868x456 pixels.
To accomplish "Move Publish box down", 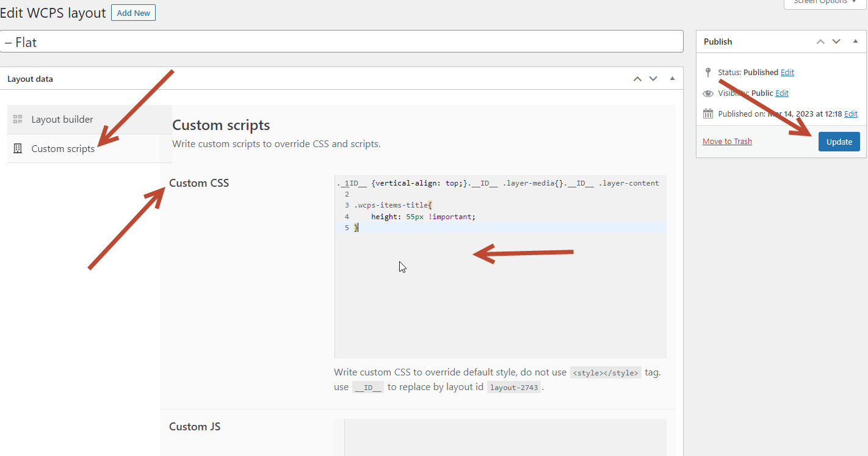I will tap(836, 42).
